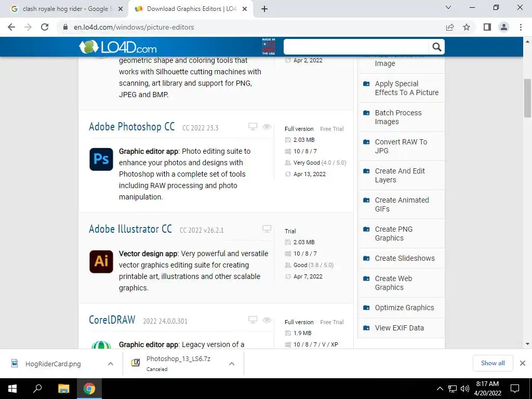
Task: Open Adobe Photoshop CC title link
Action: click(131, 127)
